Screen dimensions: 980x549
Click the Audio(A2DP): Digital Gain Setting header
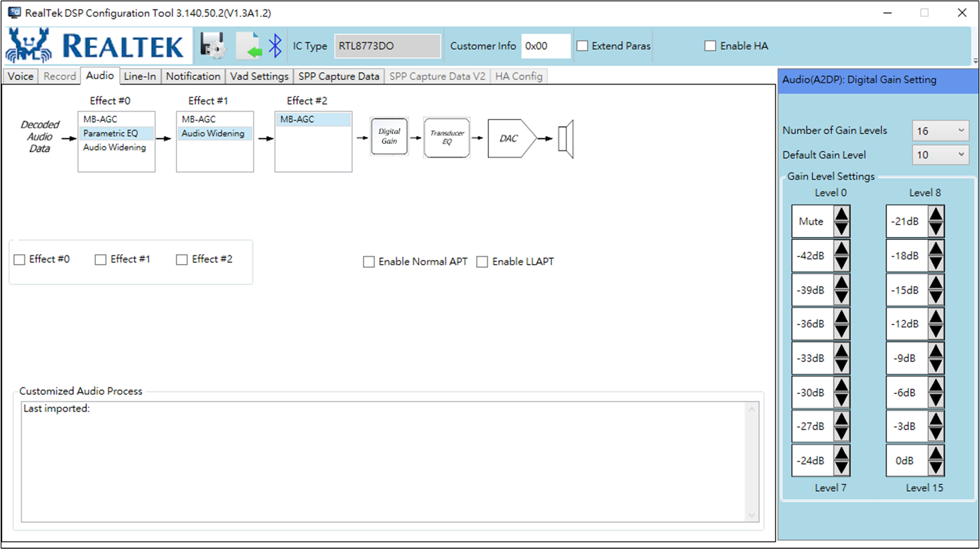(878, 80)
